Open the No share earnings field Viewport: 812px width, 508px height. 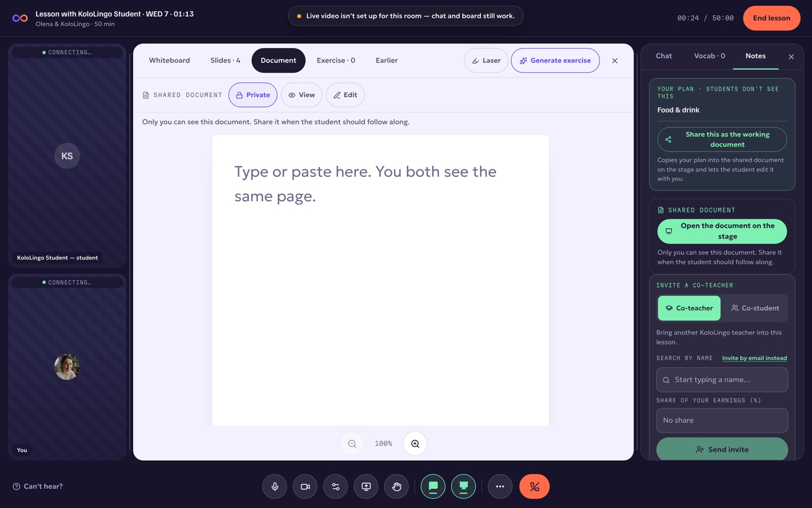point(722,421)
